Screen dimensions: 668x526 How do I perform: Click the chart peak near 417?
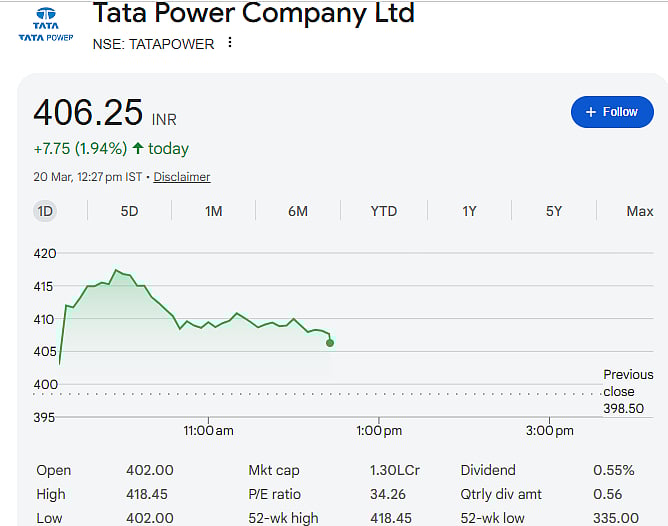117,270
